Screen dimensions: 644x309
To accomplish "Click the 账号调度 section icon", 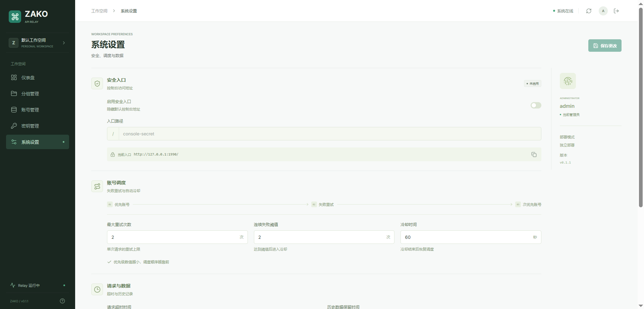I will click(97, 186).
